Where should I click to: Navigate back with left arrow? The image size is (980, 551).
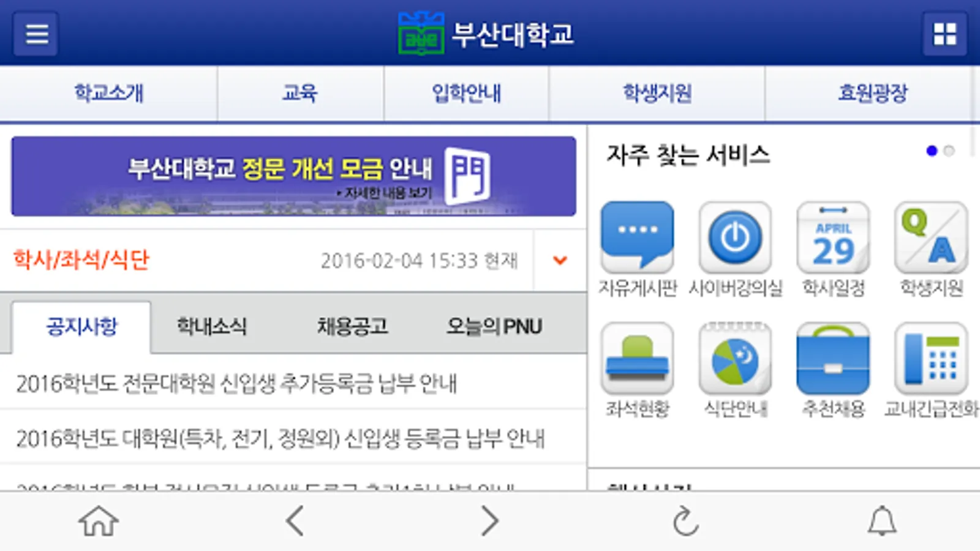295,522
